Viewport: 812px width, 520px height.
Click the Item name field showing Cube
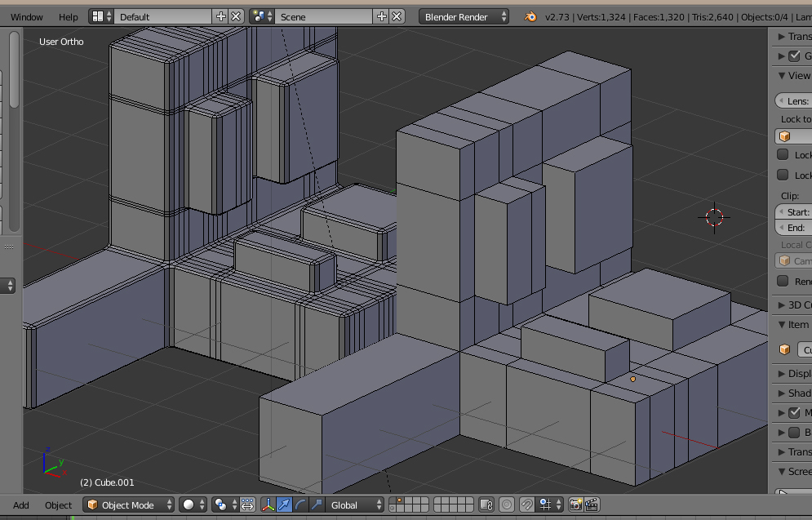click(x=805, y=349)
